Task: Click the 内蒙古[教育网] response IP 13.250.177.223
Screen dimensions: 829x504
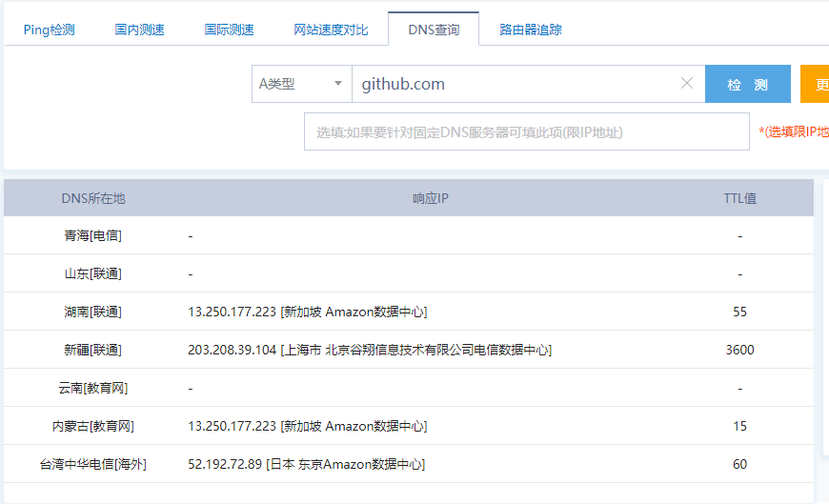Action: [233, 426]
